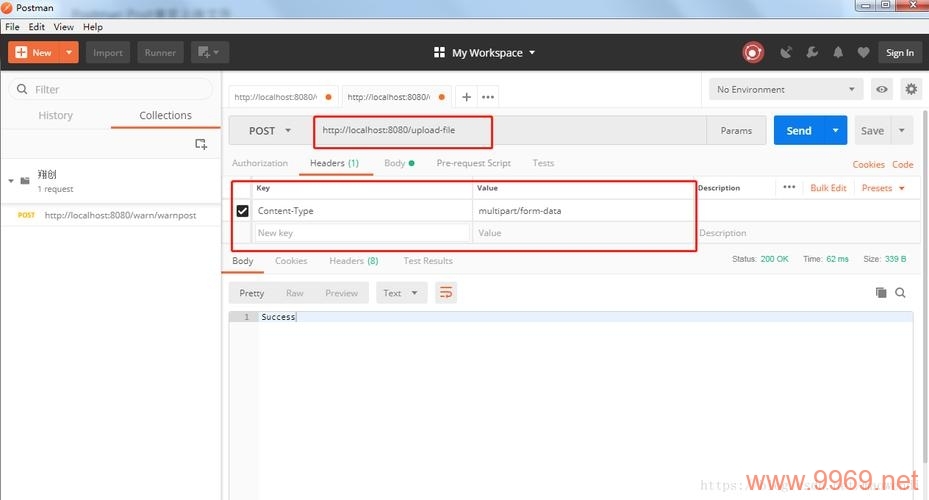929x500 pixels.
Task: Open the Text format dropdown
Action: (401, 293)
